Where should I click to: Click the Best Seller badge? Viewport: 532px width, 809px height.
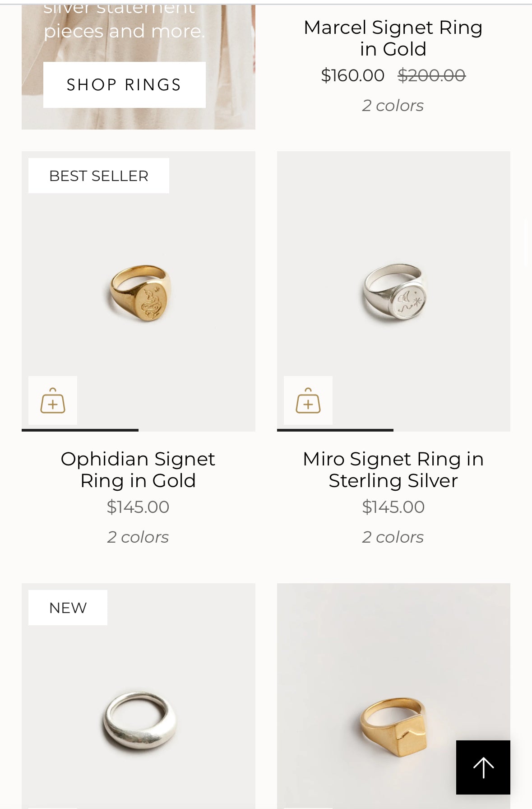(99, 176)
